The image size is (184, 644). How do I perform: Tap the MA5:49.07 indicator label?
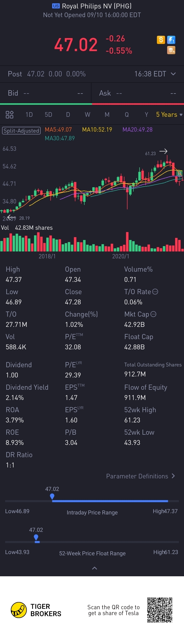click(x=58, y=130)
